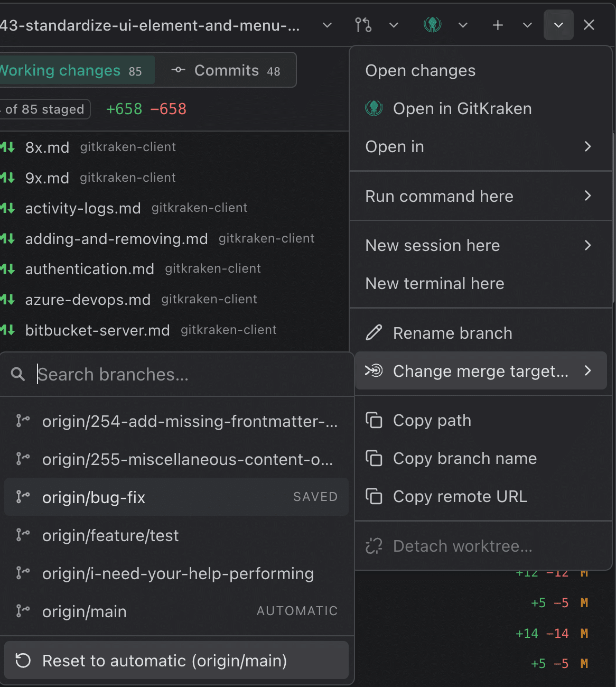Select the bitbucket-server.md file

pyautogui.click(x=174, y=330)
